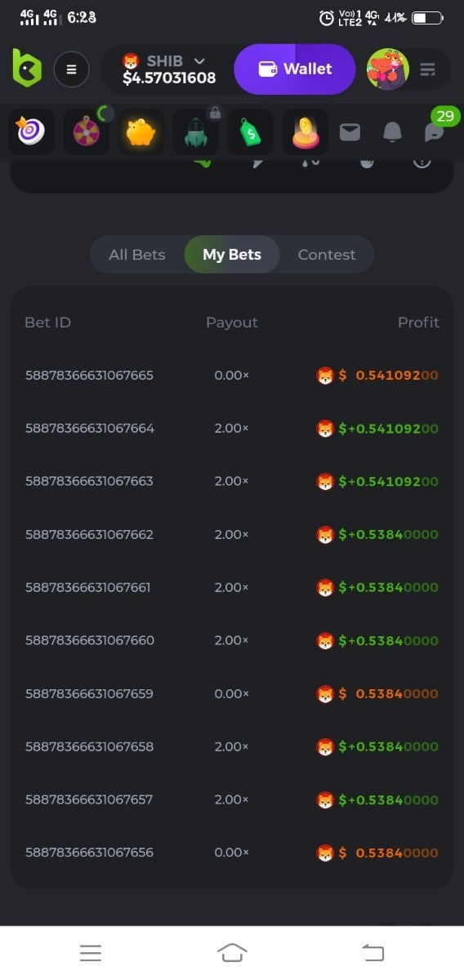Viewport: 464px width, 980px height.
Task: Open the profile avatar menu
Action: point(388,69)
